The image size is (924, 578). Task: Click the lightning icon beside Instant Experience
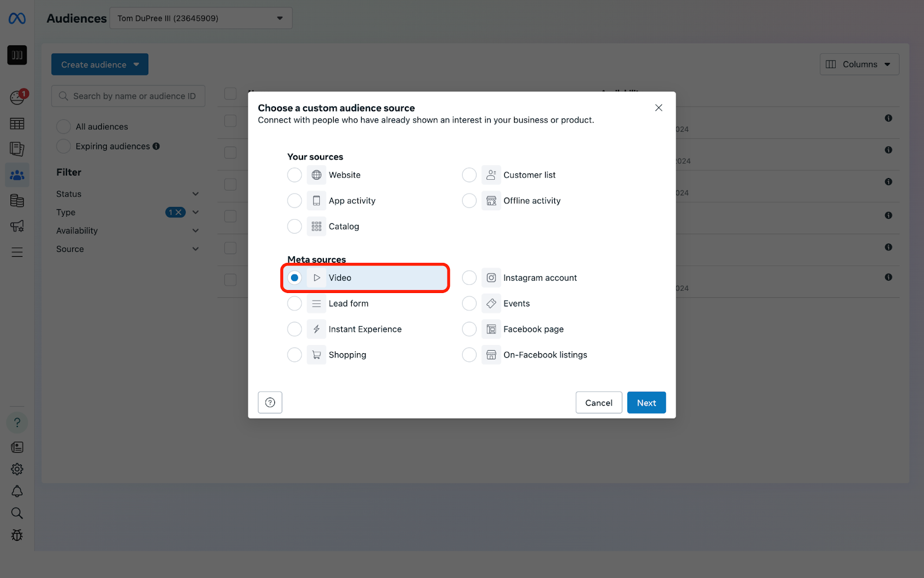pyautogui.click(x=316, y=329)
